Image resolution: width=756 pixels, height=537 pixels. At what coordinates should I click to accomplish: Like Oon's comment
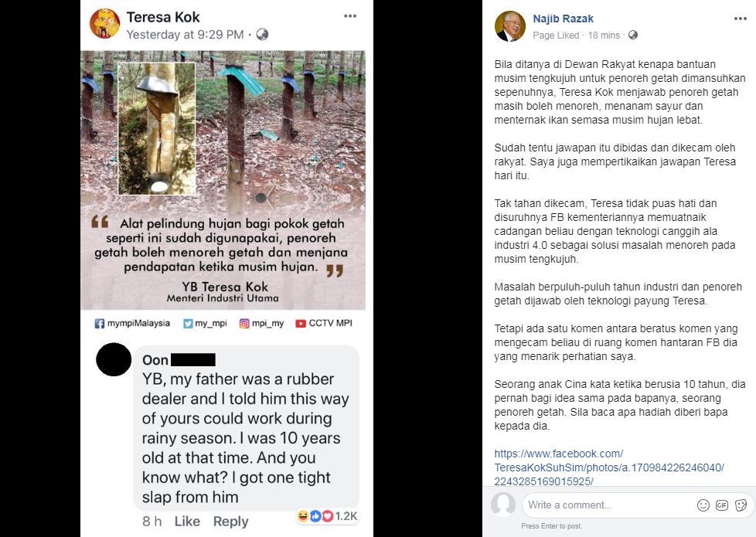[187, 522]
